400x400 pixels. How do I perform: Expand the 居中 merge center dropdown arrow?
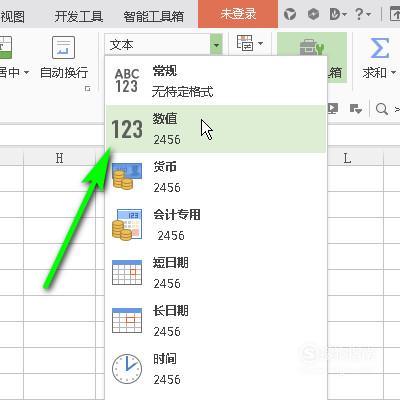point(26,72)
